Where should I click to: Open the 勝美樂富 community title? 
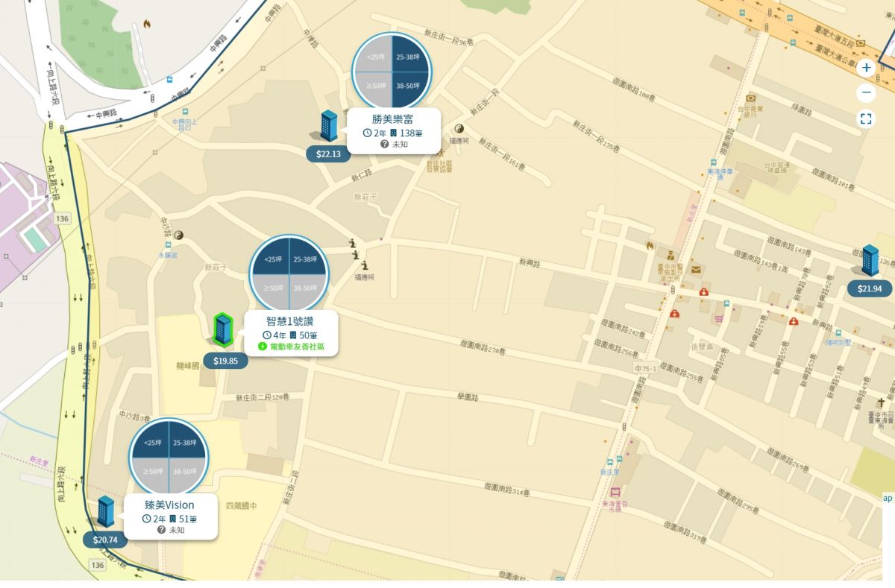(393, 119)
